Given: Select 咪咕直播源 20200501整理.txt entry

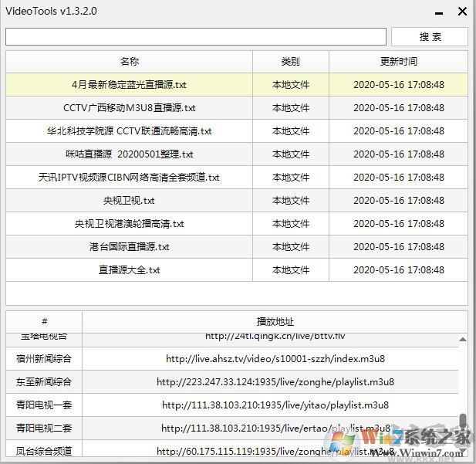Looking at the screenshot, I should pyautogui.click(x=129, y=154).
